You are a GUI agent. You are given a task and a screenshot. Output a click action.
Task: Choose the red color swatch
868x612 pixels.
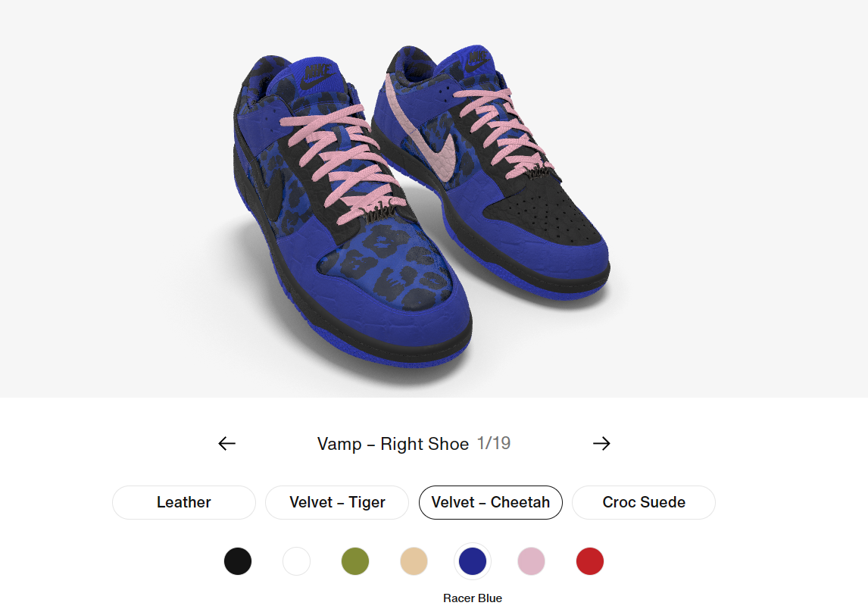[x=590, y=561]
